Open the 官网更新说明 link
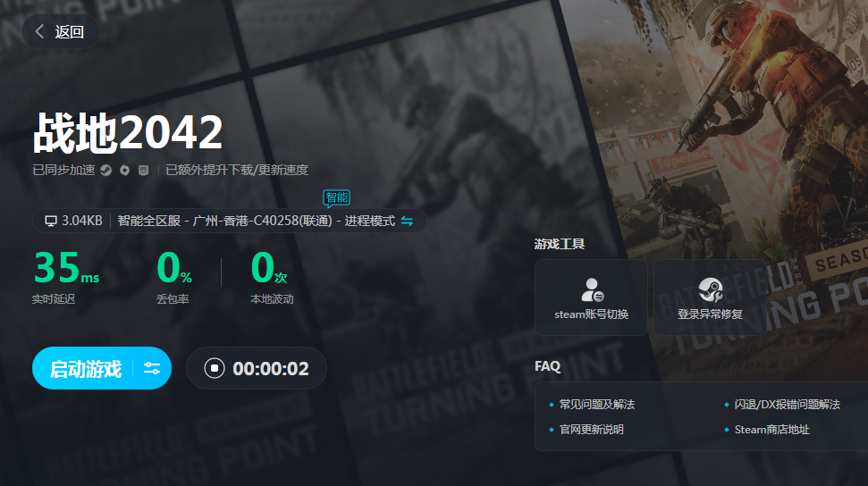 [591, 430]
